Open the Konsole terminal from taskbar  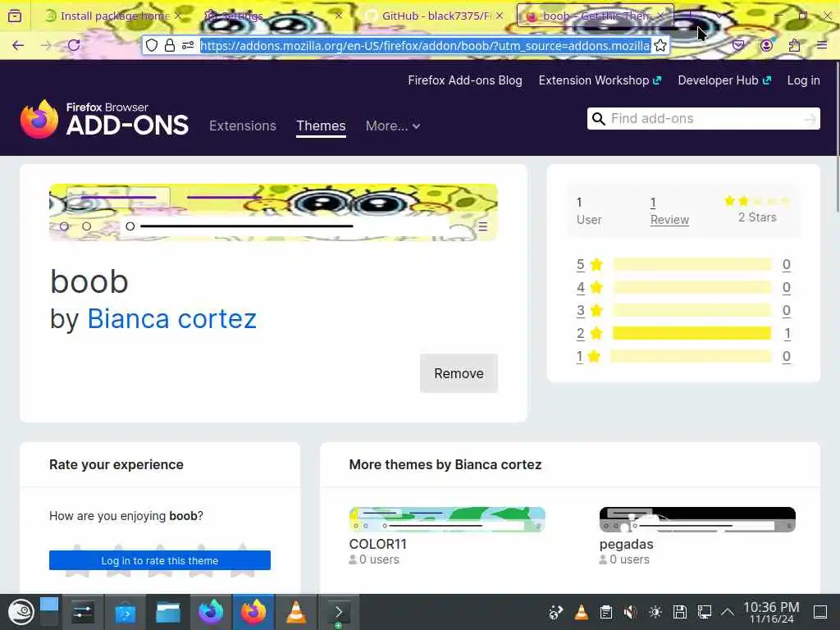point(339,612)
